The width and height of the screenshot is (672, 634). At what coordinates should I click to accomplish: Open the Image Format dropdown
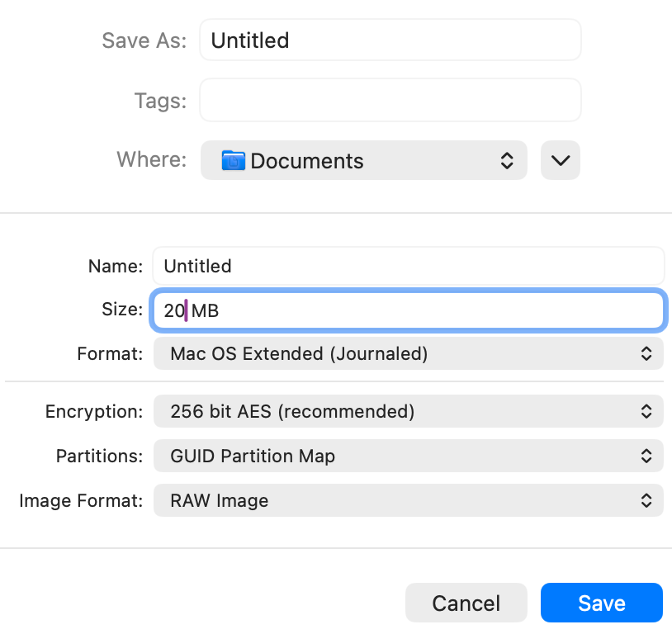[408, 500]
